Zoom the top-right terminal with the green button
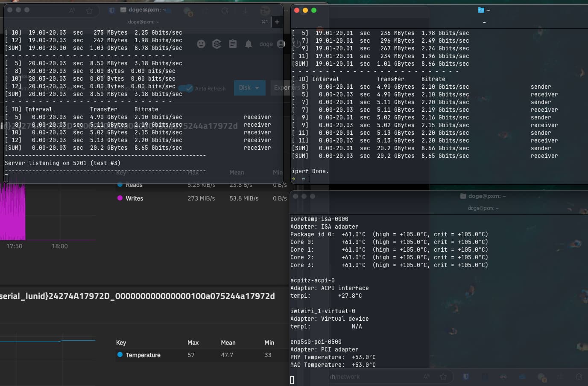 pos(314,10)
